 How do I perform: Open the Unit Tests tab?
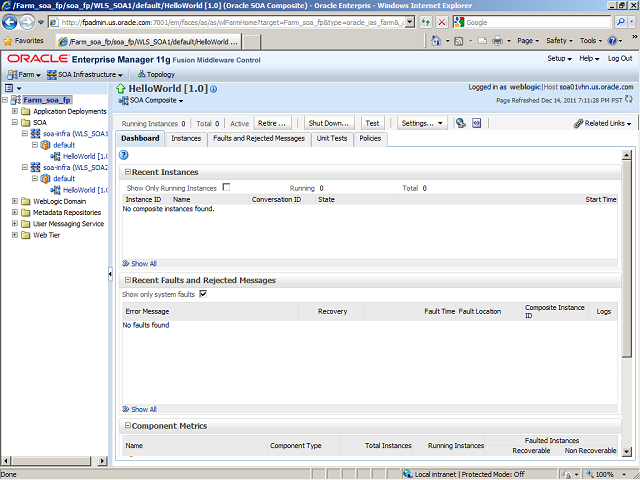coord(331,138)
